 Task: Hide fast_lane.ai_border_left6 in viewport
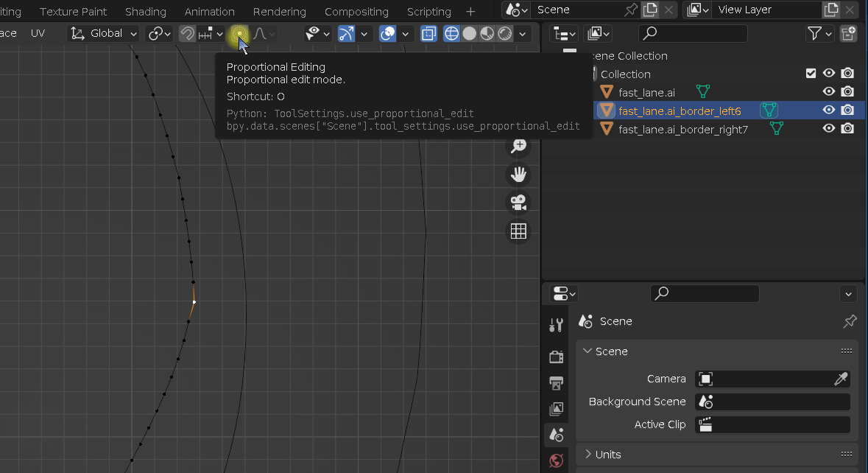coord(829,111)
